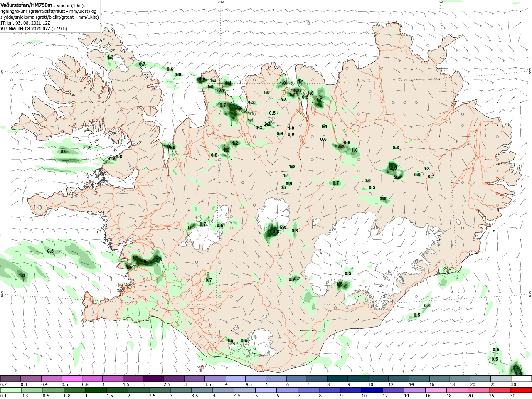Pick the white snow swatch above 30
The width and height of the screenshot is (532, 399).
pos(521,379)
